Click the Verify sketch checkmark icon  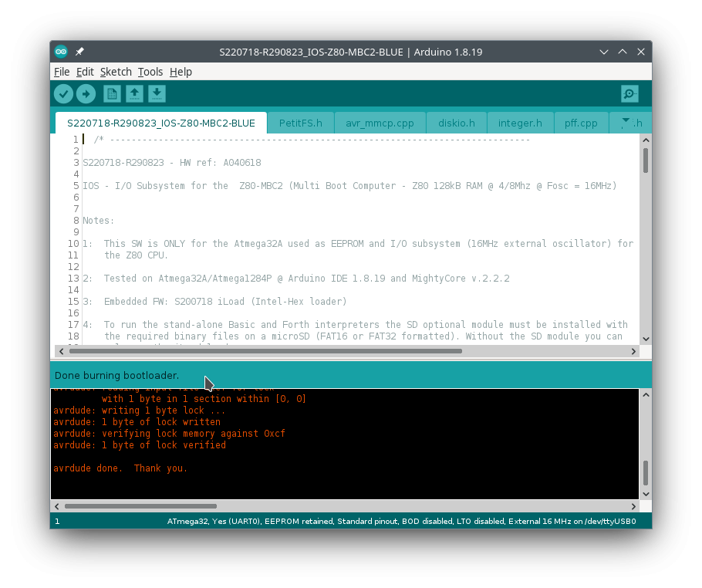click(x=63, y=94)
